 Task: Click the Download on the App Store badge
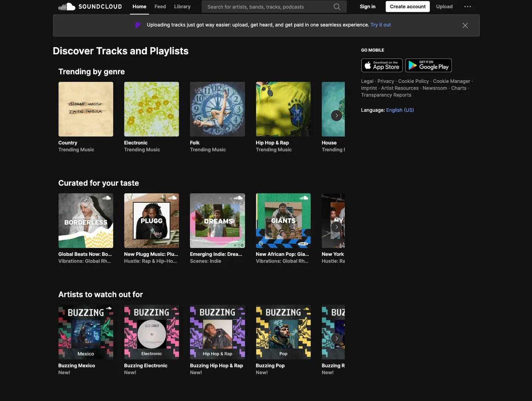pyautogui.click(x=382, y=65)
